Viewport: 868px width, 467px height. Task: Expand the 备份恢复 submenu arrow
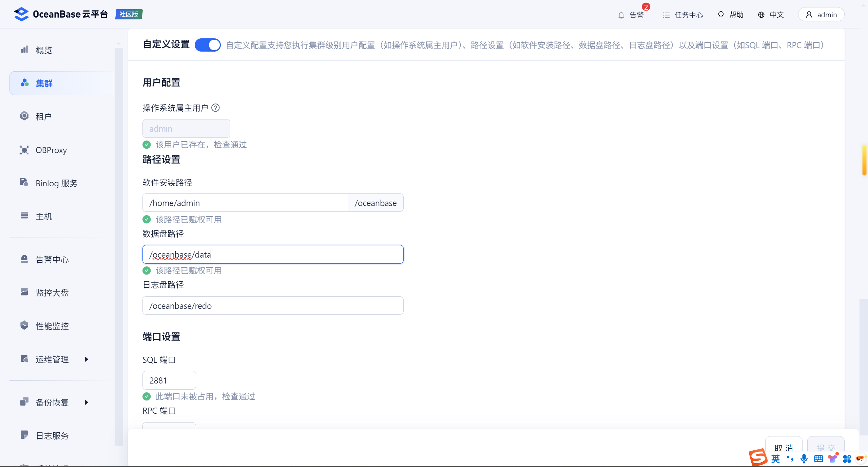86,402
